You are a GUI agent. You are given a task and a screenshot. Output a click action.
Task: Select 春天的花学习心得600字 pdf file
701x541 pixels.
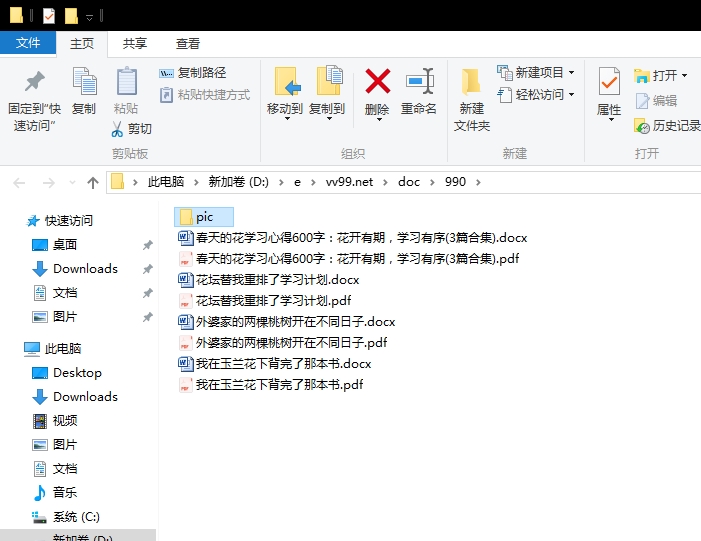tap(349, 259)
